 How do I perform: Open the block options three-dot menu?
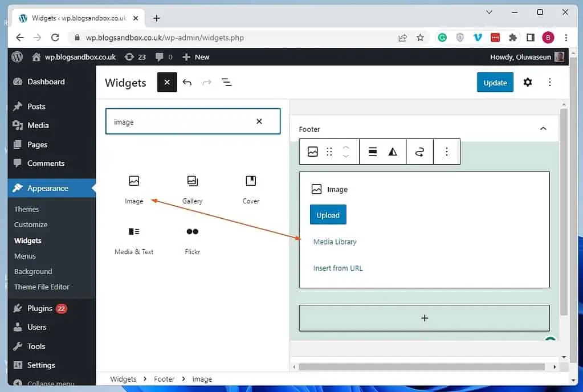(x=447, y=151)
